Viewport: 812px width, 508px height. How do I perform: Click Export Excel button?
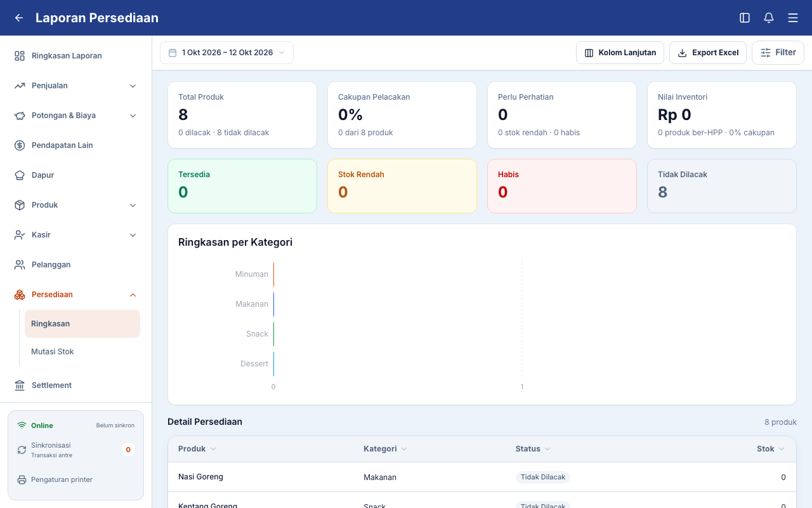tap(708, 53)
